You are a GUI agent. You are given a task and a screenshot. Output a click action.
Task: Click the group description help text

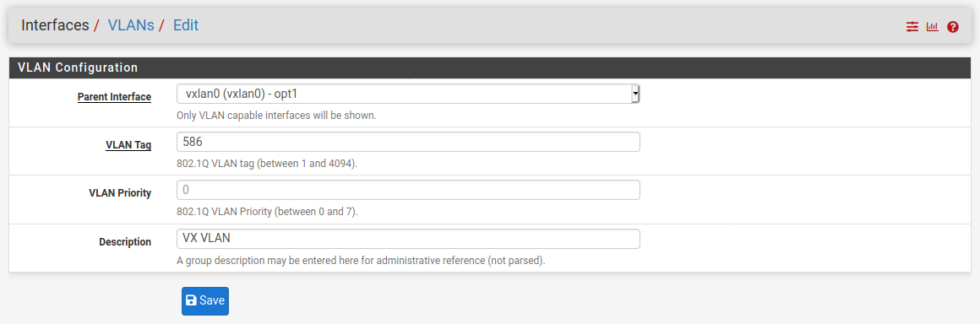362,261
